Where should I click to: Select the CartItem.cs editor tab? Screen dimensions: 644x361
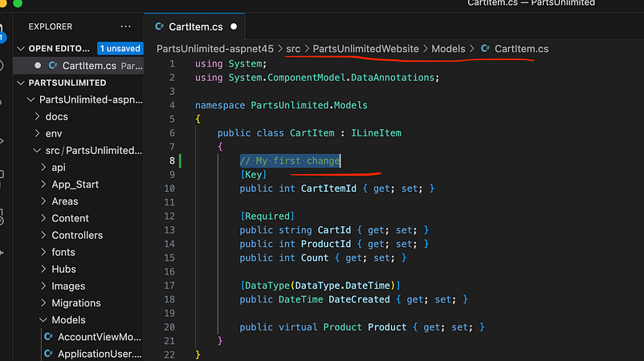pos(194,26)
